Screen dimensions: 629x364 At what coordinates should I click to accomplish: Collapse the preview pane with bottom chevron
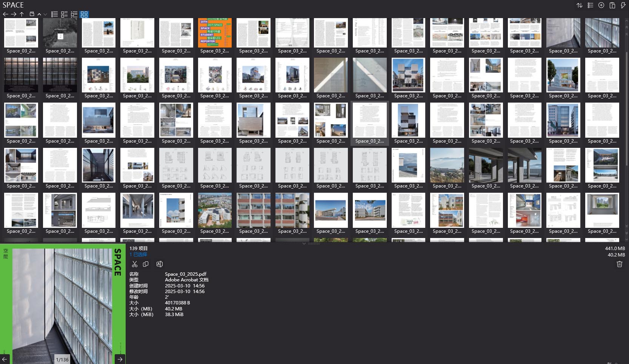point(304,244)
